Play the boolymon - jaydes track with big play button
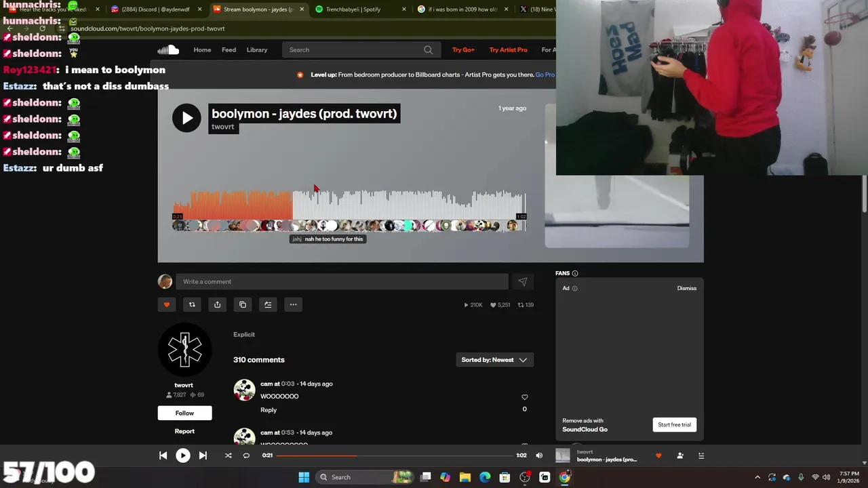 point(186,119)
